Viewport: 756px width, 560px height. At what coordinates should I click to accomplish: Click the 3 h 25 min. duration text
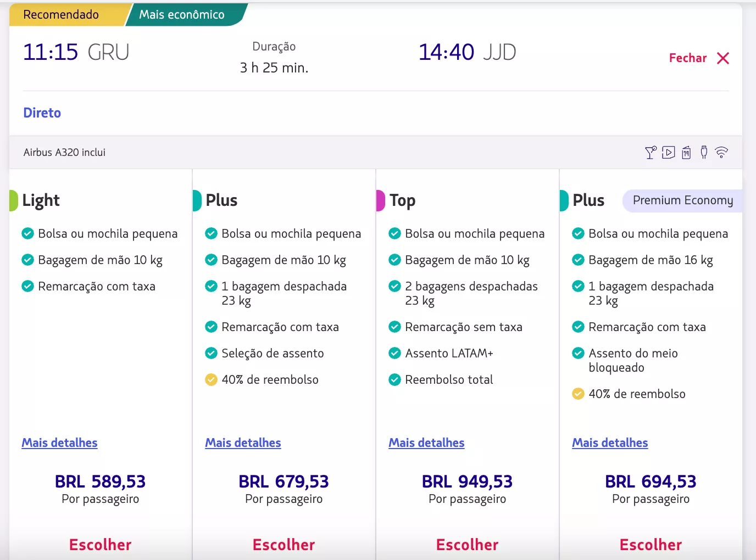click(x=274, y=68)
